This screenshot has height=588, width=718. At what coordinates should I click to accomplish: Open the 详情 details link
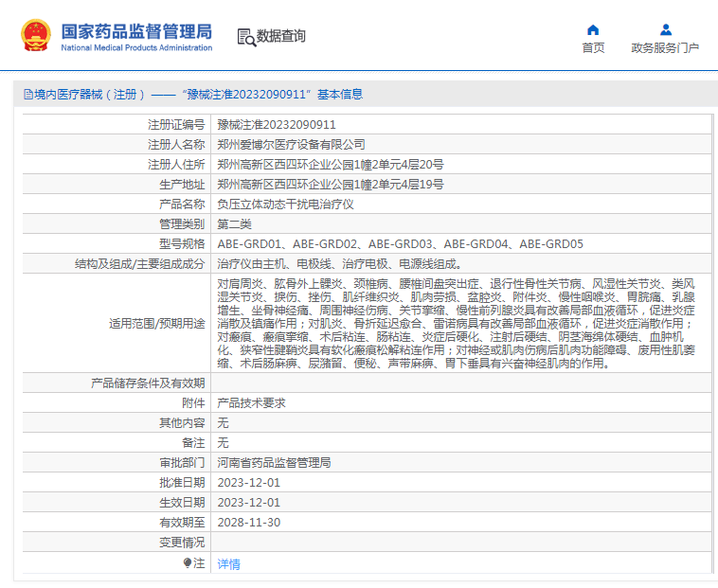click(228, 563)
